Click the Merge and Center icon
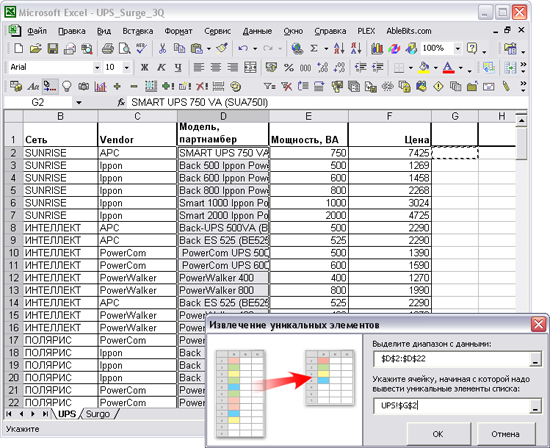This screenshot has height=448, width=550. (x=250, y=67)
